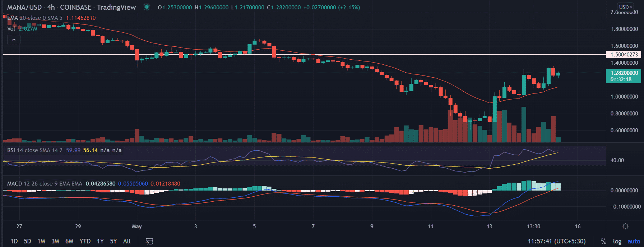The height and width of the screenshot is (247, 644).
Task: Choose the 5Y time range
Action: (113, 241)
